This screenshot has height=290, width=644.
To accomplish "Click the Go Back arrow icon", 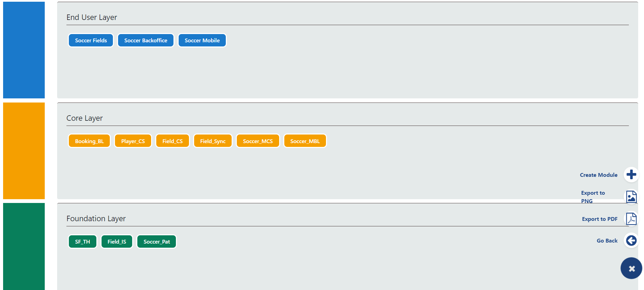I will click(631, 240).
